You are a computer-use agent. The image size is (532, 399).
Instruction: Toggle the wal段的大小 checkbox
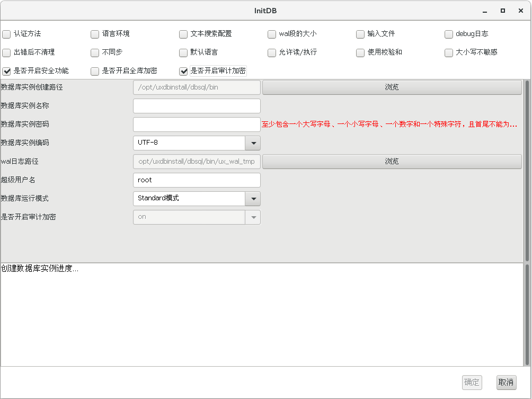272,34
